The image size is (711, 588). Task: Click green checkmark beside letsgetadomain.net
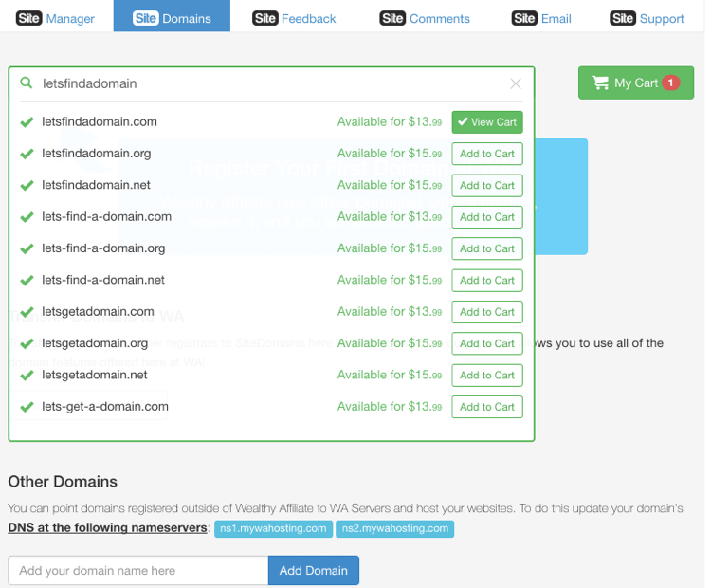[x=27, y=375]
